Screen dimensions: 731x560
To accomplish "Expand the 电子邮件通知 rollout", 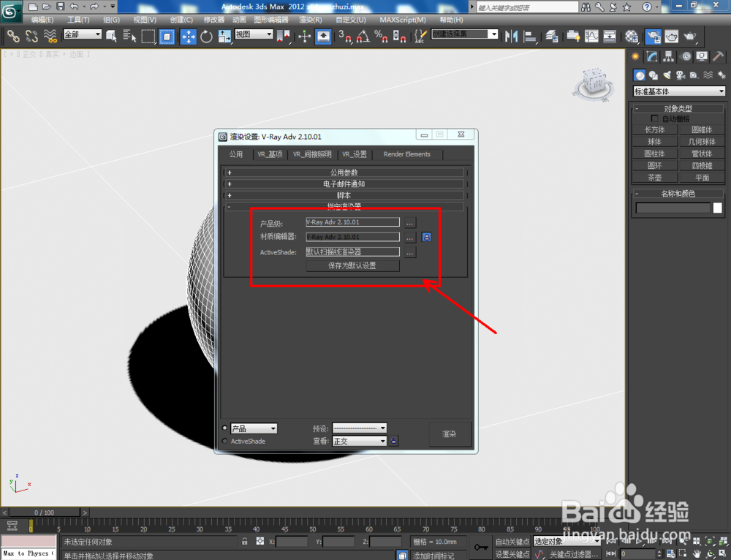I will coord(344,183).
